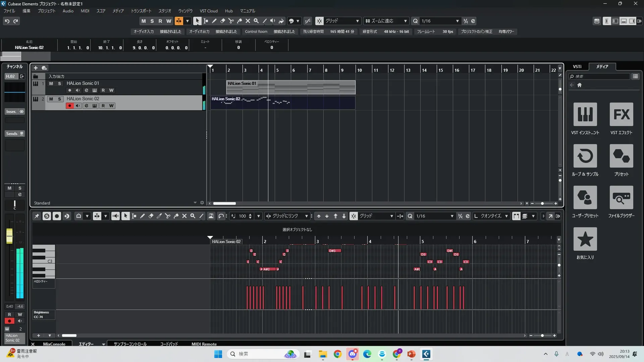Open Loops & Samples media tile

coord(585,156)
